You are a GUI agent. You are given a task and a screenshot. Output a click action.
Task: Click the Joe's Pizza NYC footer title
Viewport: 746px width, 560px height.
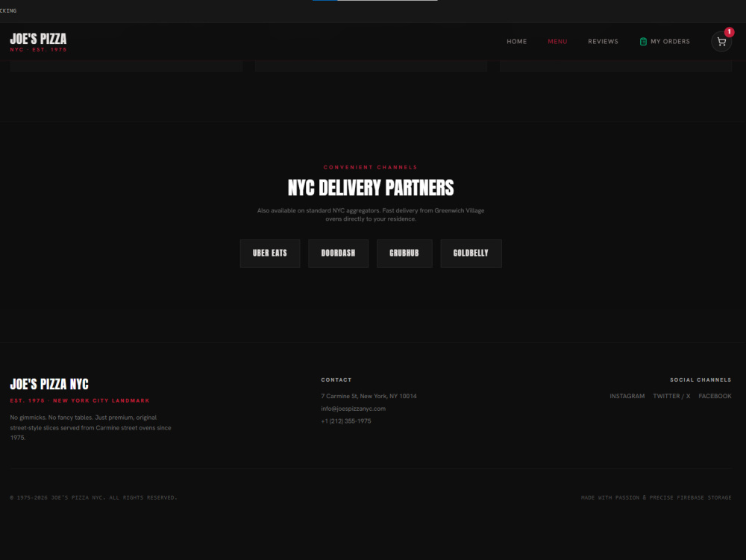pos(49,384)
